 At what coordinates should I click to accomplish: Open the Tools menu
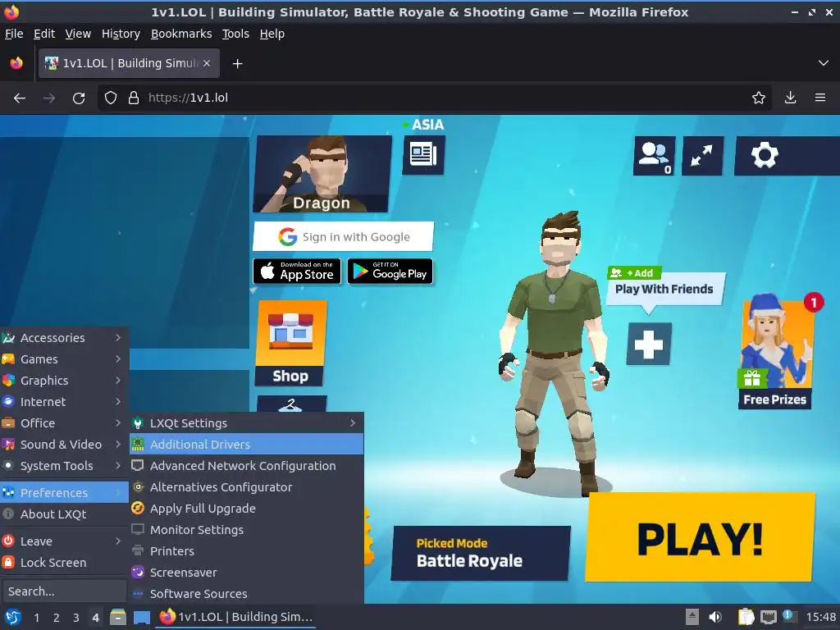(235, 34)
